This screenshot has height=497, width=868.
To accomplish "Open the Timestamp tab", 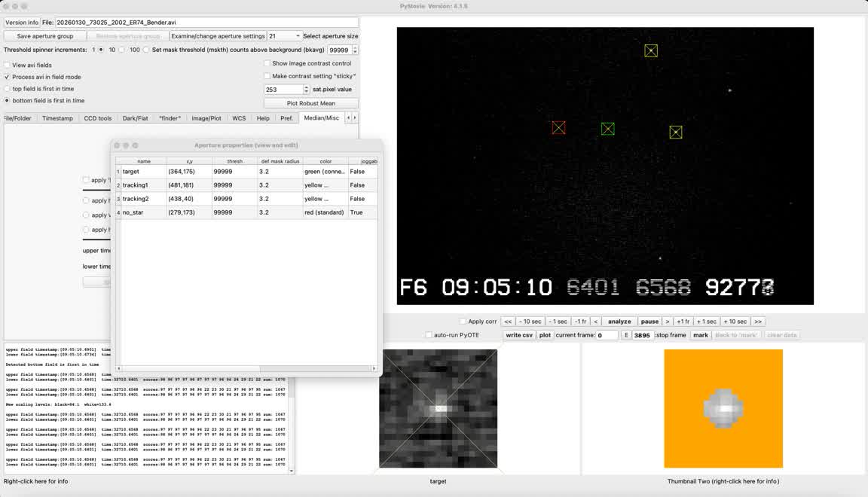I will pos(57,118).
